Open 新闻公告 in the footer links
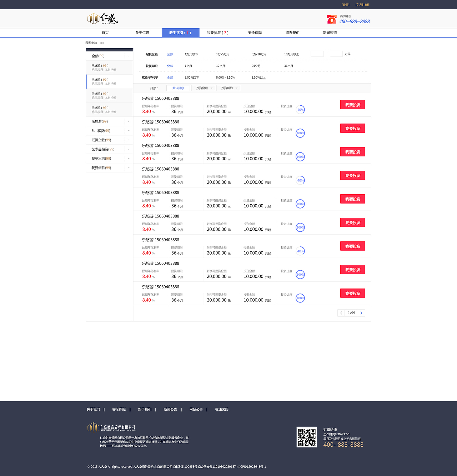The image size is (457, 476). coord(170,410)
